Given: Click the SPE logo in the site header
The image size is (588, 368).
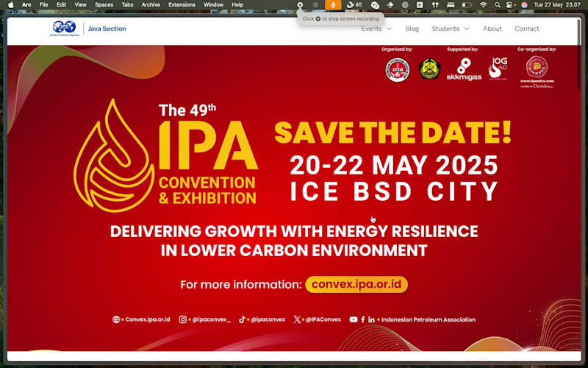Looking at the screenshot, I should [65, 29].
